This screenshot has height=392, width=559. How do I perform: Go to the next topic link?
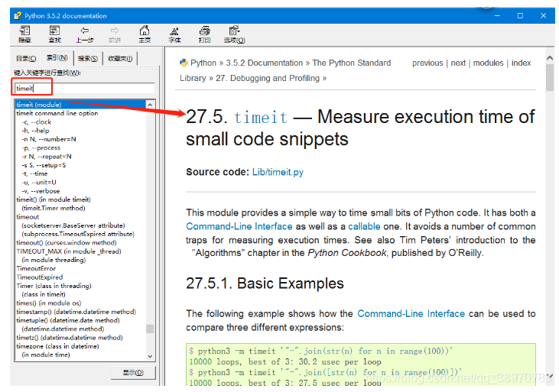point(458,63)
